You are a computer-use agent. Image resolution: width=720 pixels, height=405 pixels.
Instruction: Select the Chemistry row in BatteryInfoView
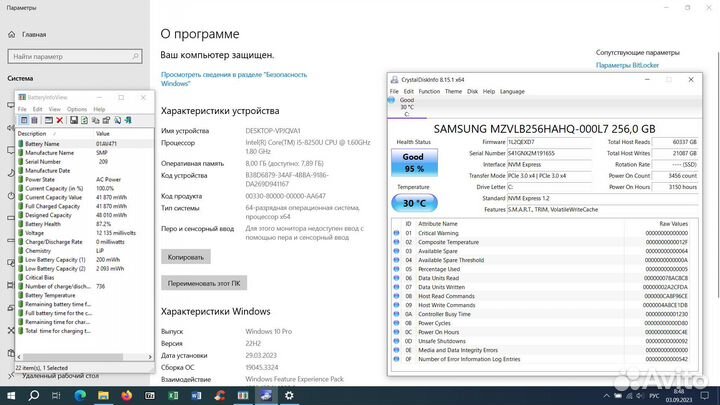[84, 251]
